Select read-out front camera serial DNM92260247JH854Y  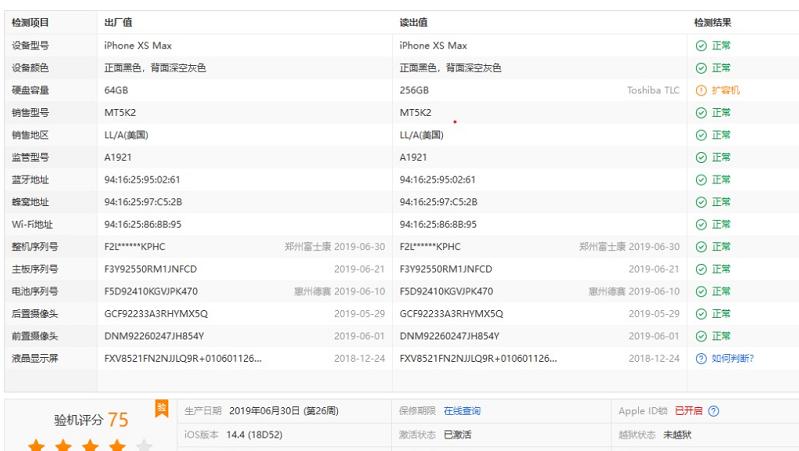pyautogui.click(x=449, y=336)
